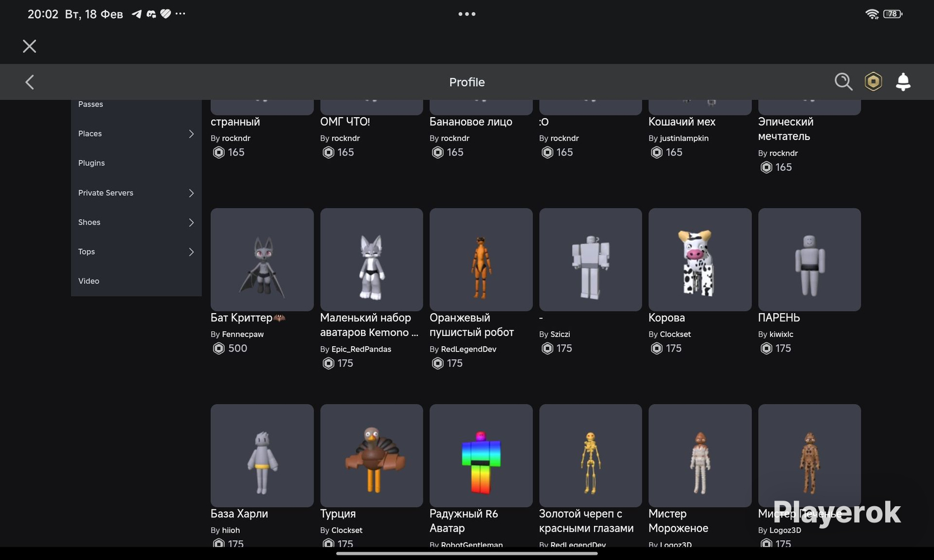
Task: Click the База Харли item title
Action: [239, 514]
